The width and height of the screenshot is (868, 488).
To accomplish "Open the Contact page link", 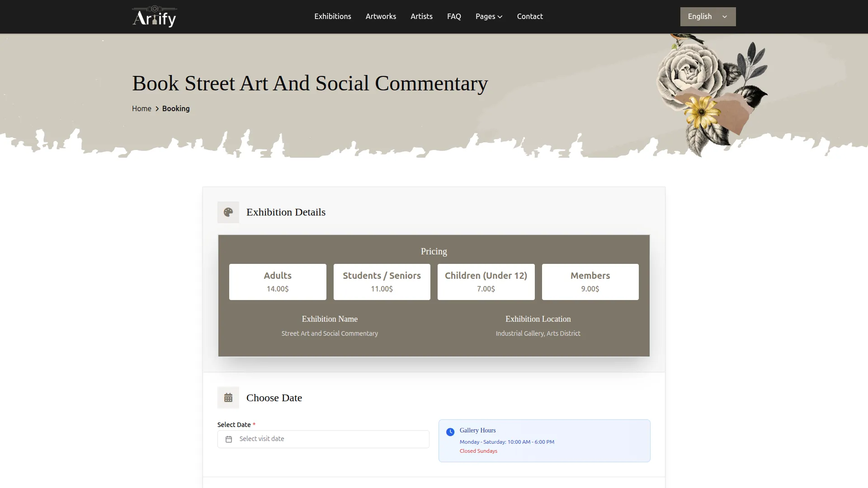I will point(530,17).
